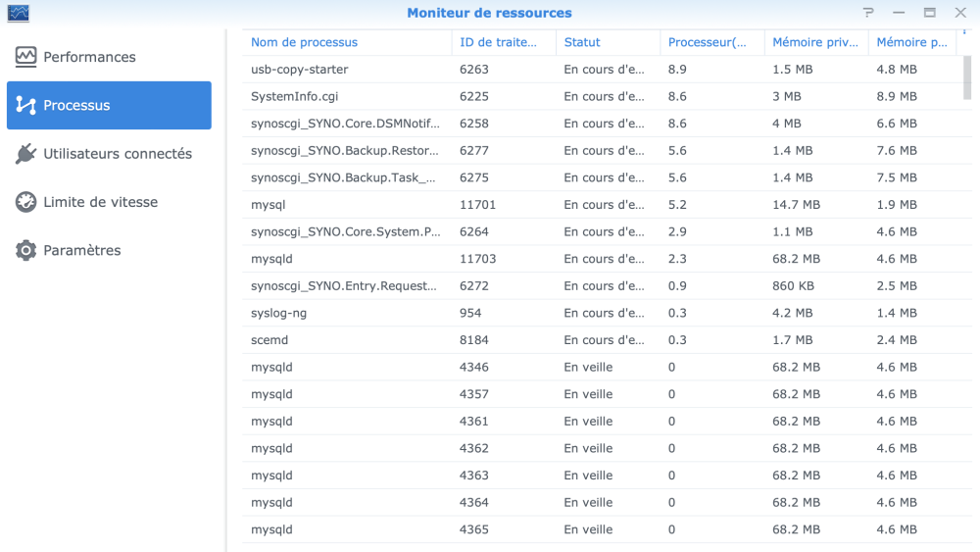Click the Utilisateurs connectés plug icon
Image resolution: width=980 pixels, height=552 pixels.
(x=25, y=154)
